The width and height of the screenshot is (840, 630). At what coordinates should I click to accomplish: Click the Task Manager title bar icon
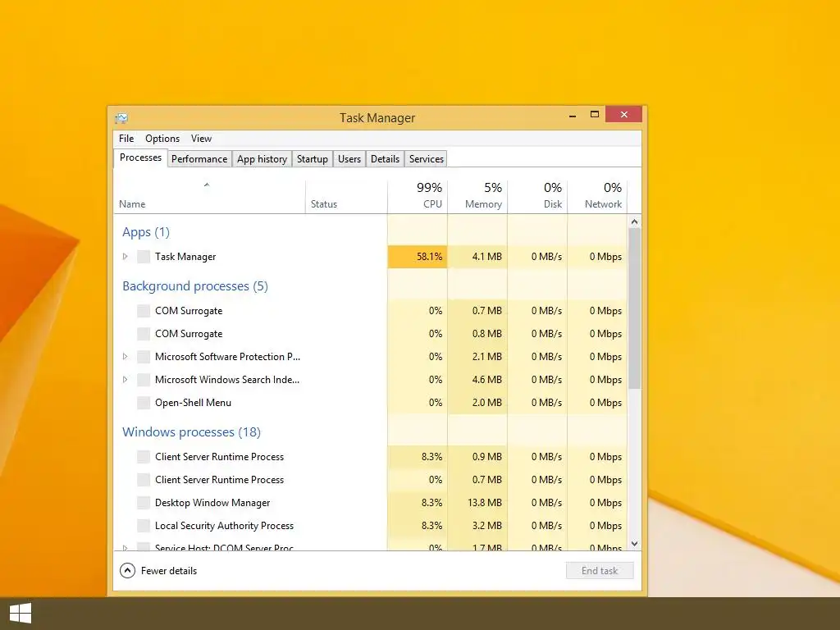(x=121, y=118)
